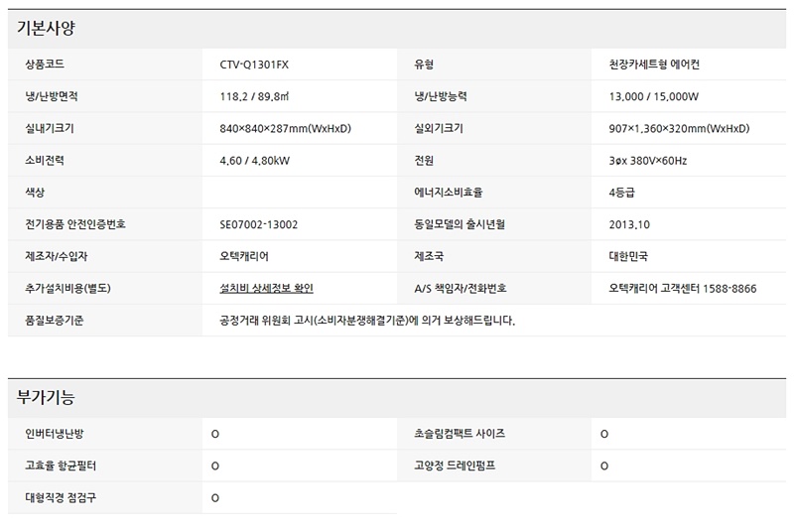Click the 4등급 energy efficiency value
Screen dimensions: 794x532
(621, 193)
